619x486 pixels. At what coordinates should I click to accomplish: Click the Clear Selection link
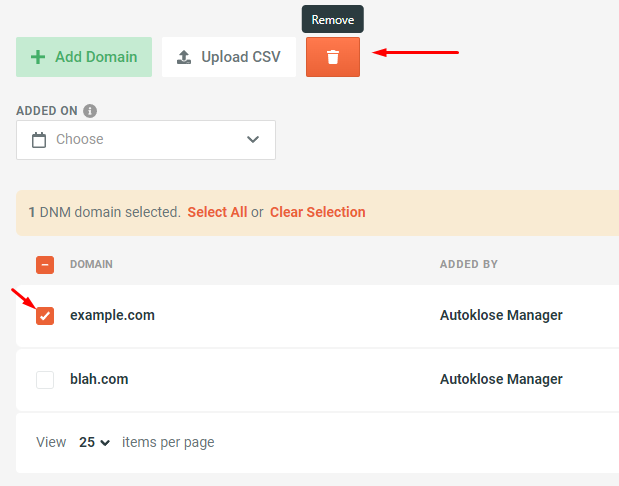[x=317, y=212]
